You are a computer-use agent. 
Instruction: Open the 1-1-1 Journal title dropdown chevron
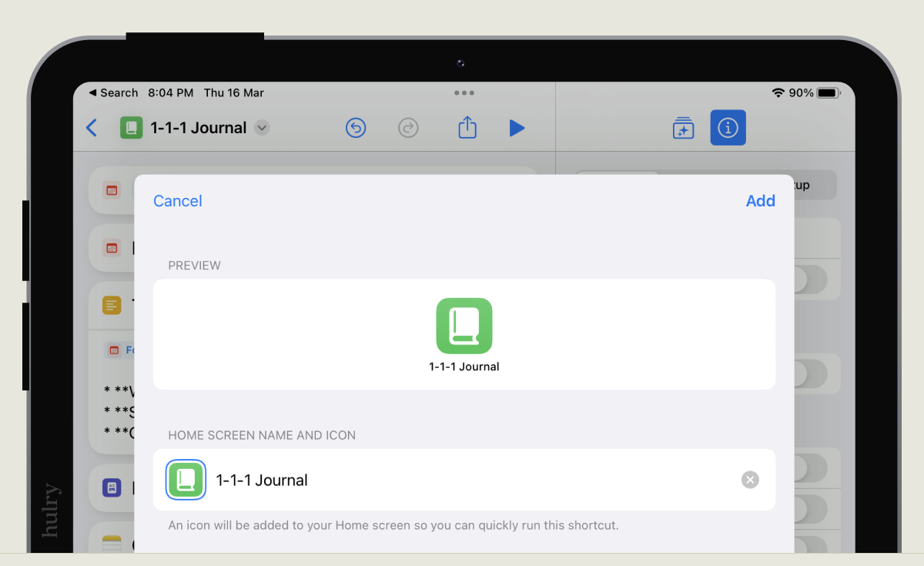tap(261, 128)
